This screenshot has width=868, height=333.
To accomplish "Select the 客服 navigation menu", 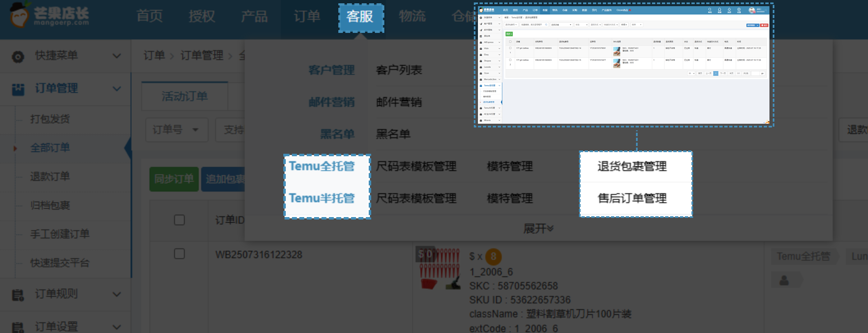I will pos(360,16).
